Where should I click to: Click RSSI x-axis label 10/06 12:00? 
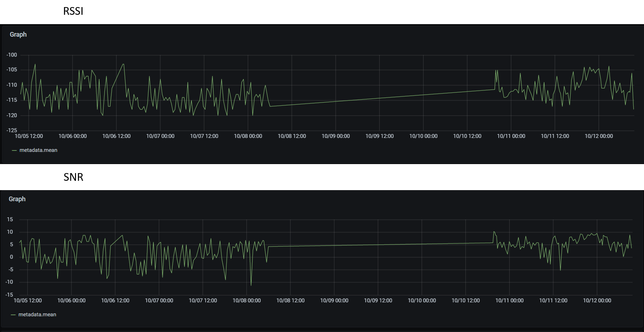tap(116, 136)
